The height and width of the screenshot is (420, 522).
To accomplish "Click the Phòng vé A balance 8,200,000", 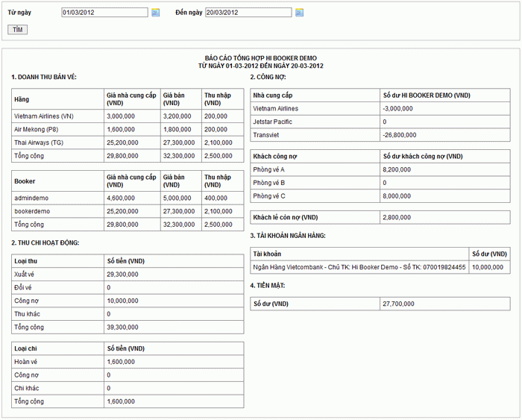I will coord(397,169).
